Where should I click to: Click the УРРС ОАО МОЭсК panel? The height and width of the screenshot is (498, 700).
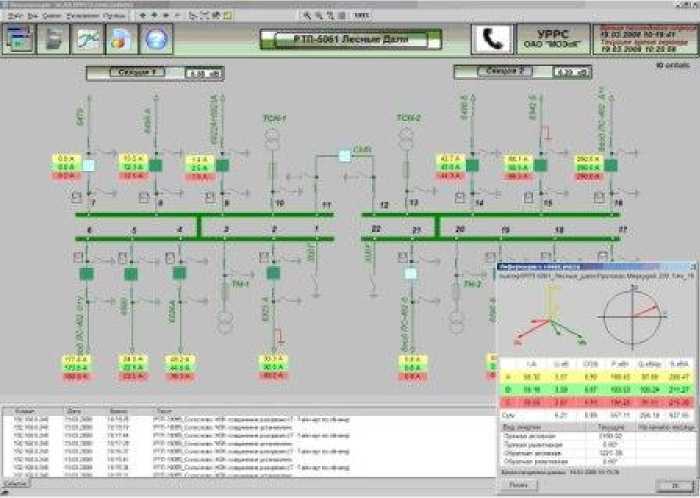pos(553,39)
